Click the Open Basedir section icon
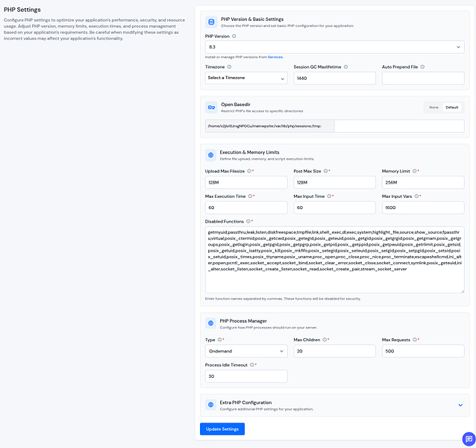This screenshot has width=476, height=448. (211, 108)
